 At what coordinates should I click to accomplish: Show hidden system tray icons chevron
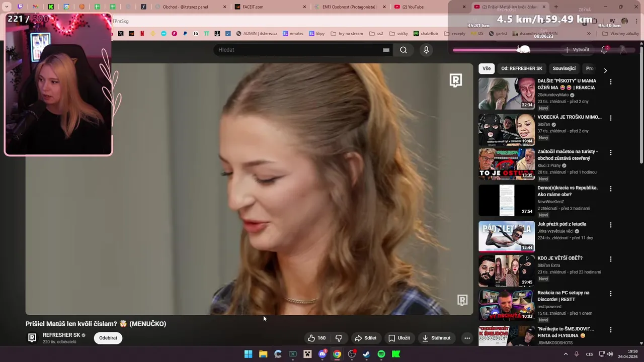point(566,354)
